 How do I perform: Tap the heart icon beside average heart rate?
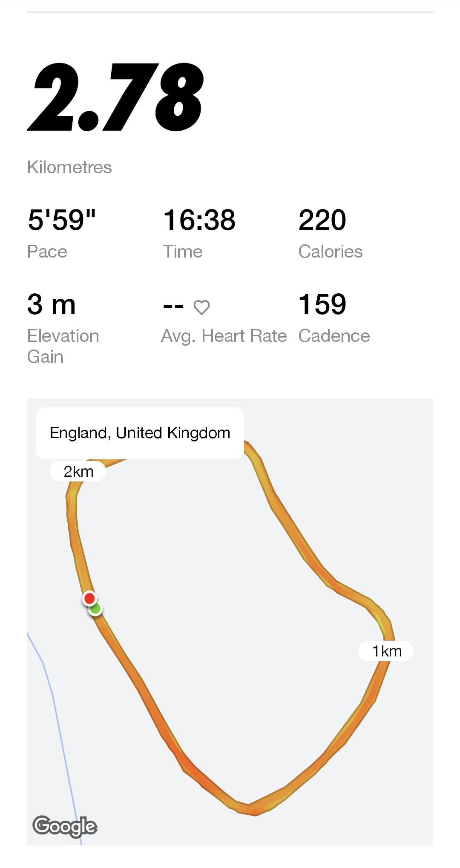click(x=201, y=307)
